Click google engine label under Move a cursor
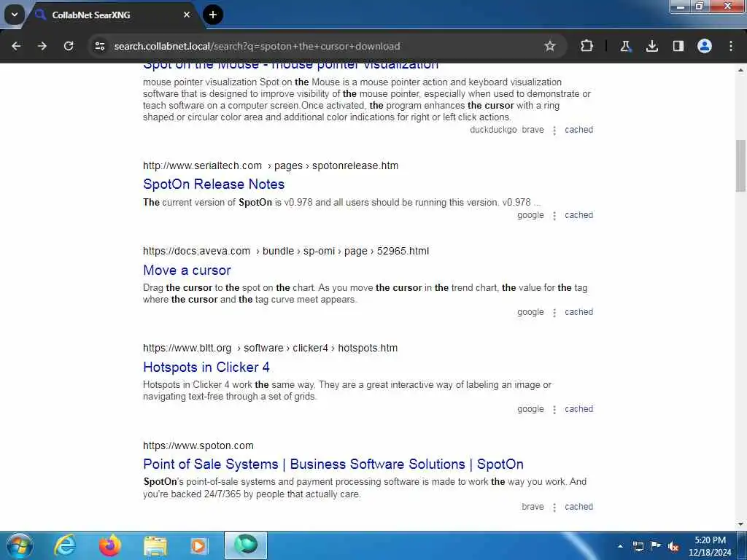The image size is (747, 560). click(530, 312)
